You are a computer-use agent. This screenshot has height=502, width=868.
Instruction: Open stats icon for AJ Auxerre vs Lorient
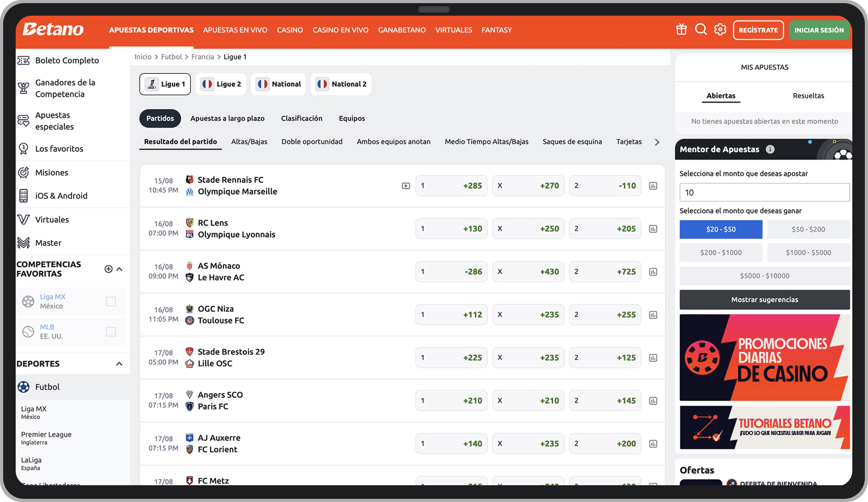pyautogui.click(x=653, y=444)
